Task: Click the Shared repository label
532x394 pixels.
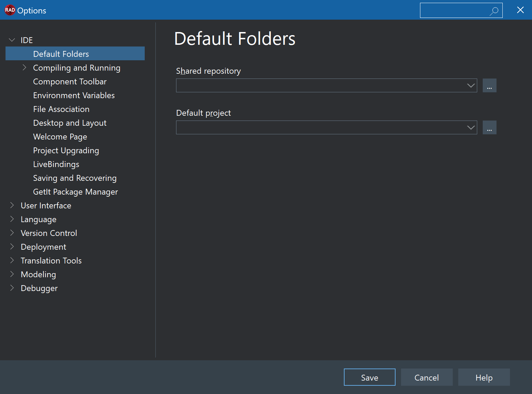Action: (208, 71)
